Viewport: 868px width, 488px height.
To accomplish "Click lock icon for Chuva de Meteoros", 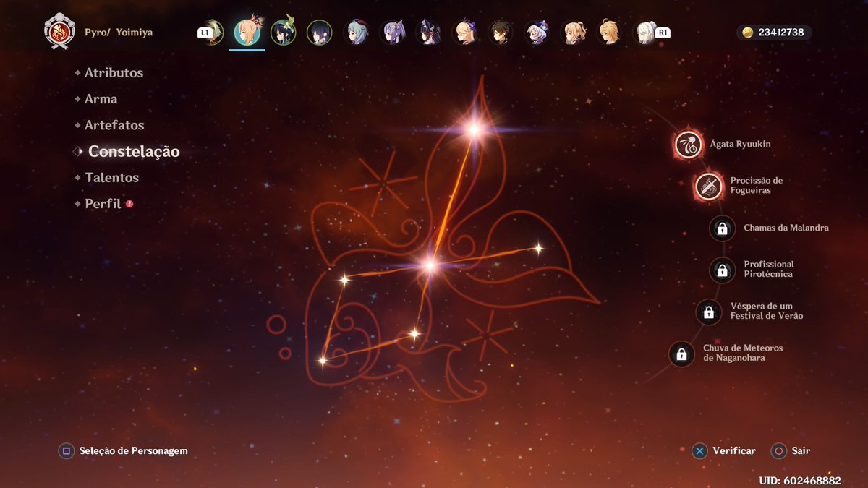I will 681,354.
